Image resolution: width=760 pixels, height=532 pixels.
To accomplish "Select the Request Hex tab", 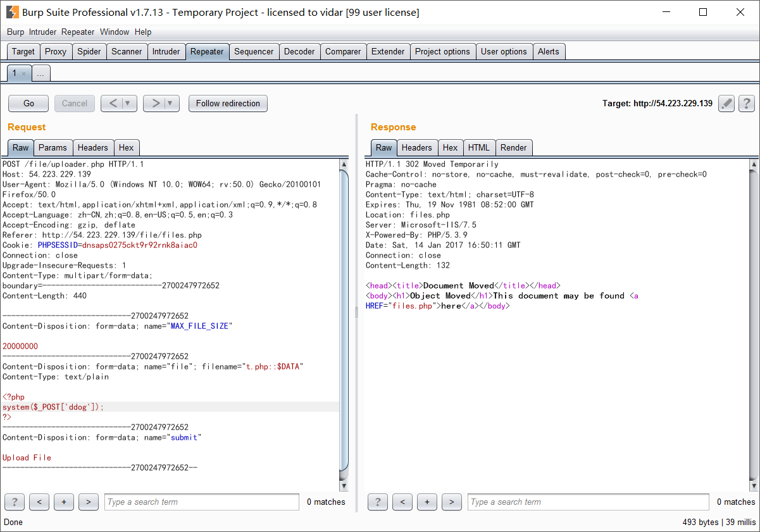I will click(127, 147).
